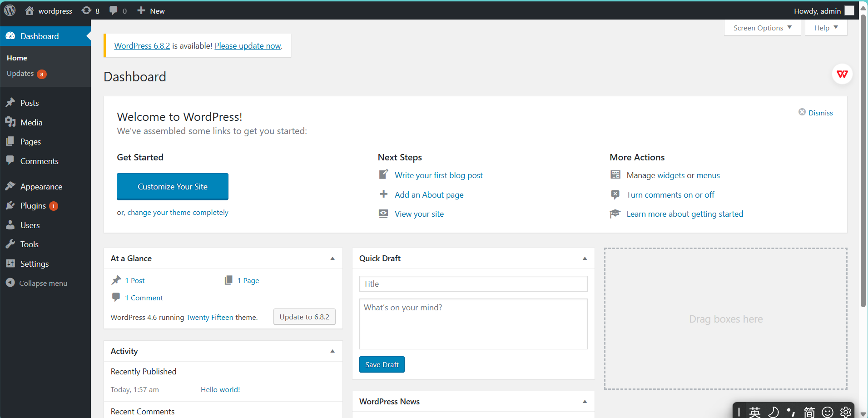This screenshot has height=418, width=868.
Task: Click the page vertical scrollbar thumb
Action: click(x=863, y=161)
